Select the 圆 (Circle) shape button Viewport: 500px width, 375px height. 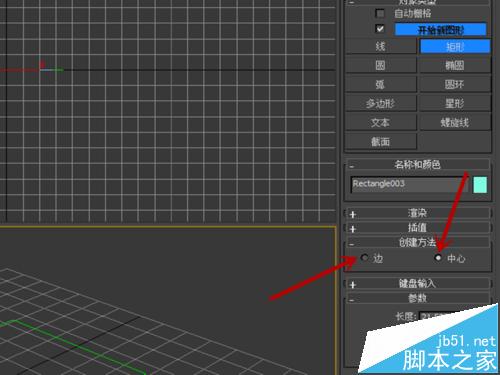[381, 65]
